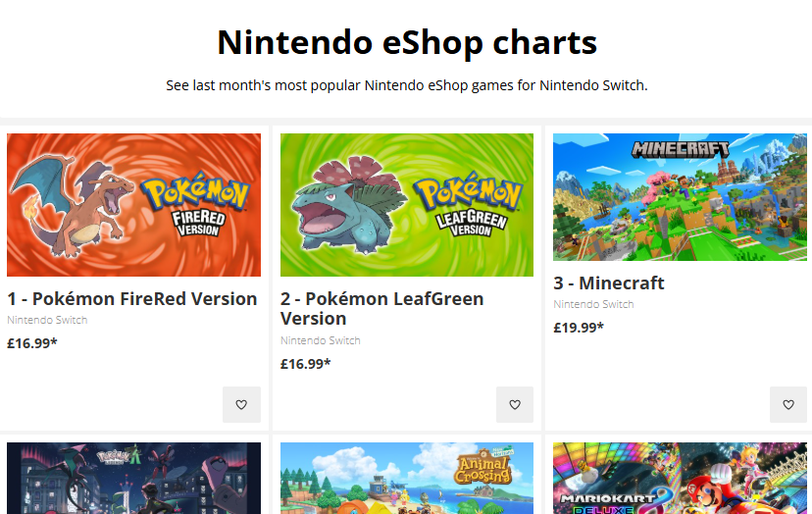Viewport: 812px width, 514px height.
Task: Open the Pokémon LeafGreen Venusaur cover image
Action: (x=407, y=205)
